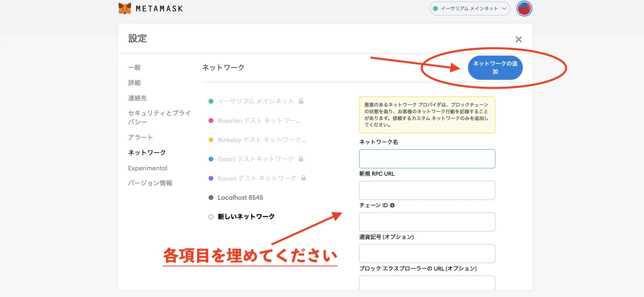644x297 pixels.
Task: Open the 詳細 settings tab
Action: pos(134,83)
